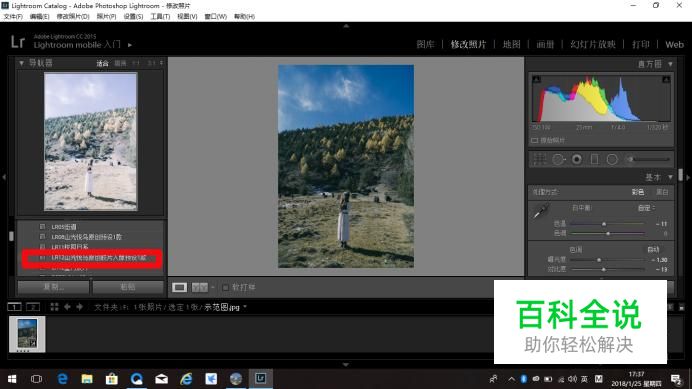
Task: Show the Lightroom mobile play arrow
Action: coord(130,45)
